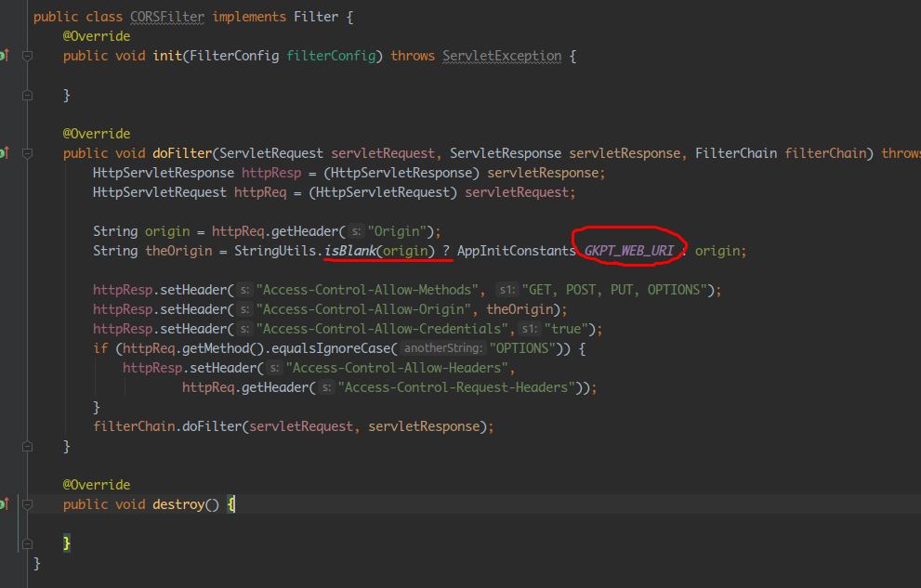Click the Filter interface name after implements
The height and width of the screenshot is (588, 921).
point(316,17)
